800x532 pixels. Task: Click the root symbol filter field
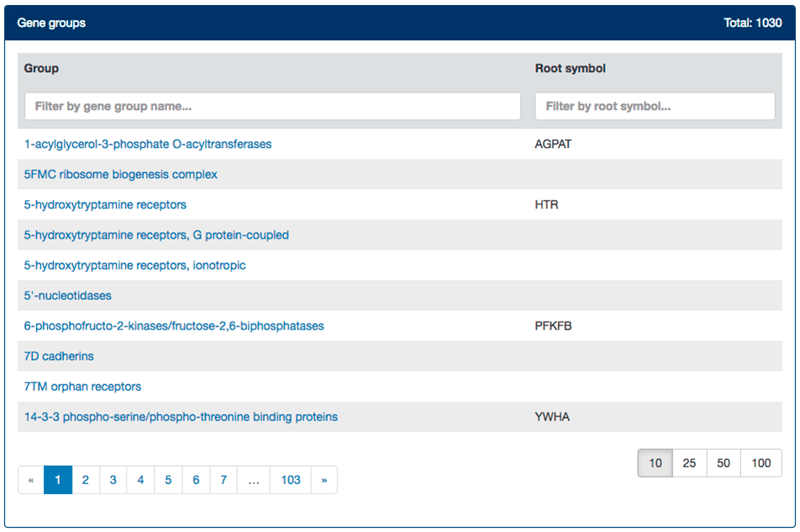click(654, 107)
